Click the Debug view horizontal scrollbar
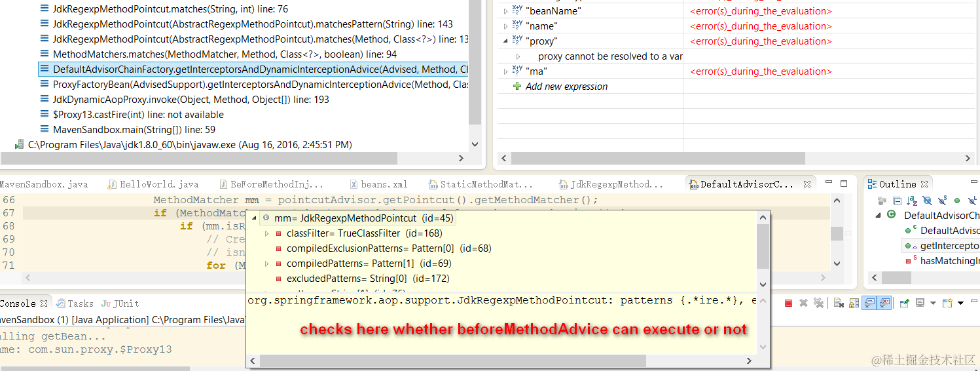Screen dimensions: 980x371 [199, 159]
